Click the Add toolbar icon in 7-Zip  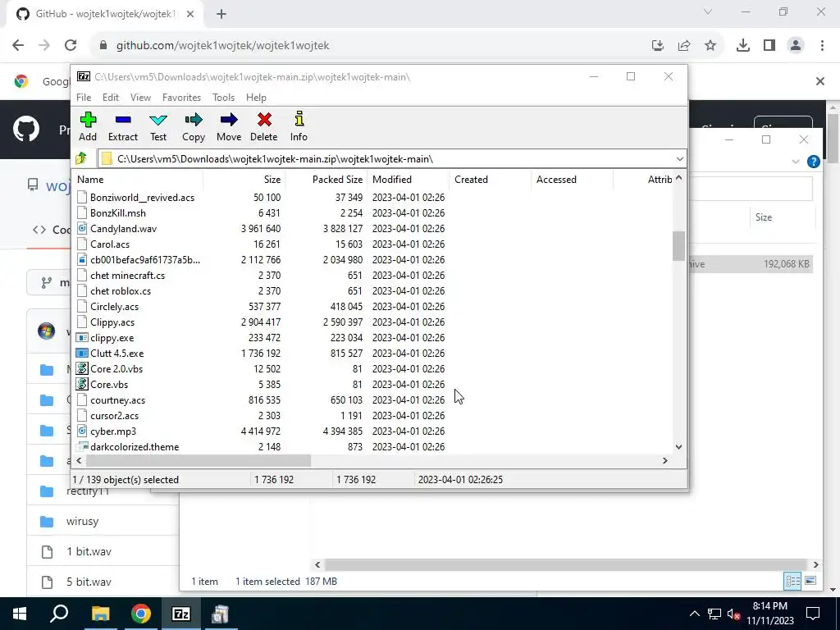click(88, 126)
